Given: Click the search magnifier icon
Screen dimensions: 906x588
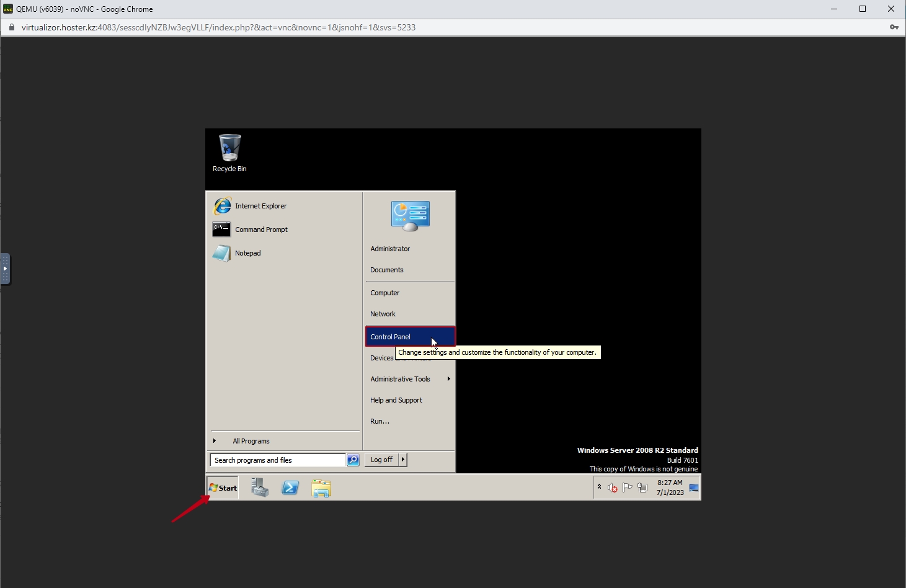Looking at the screenshot, I should click(353, 460).
